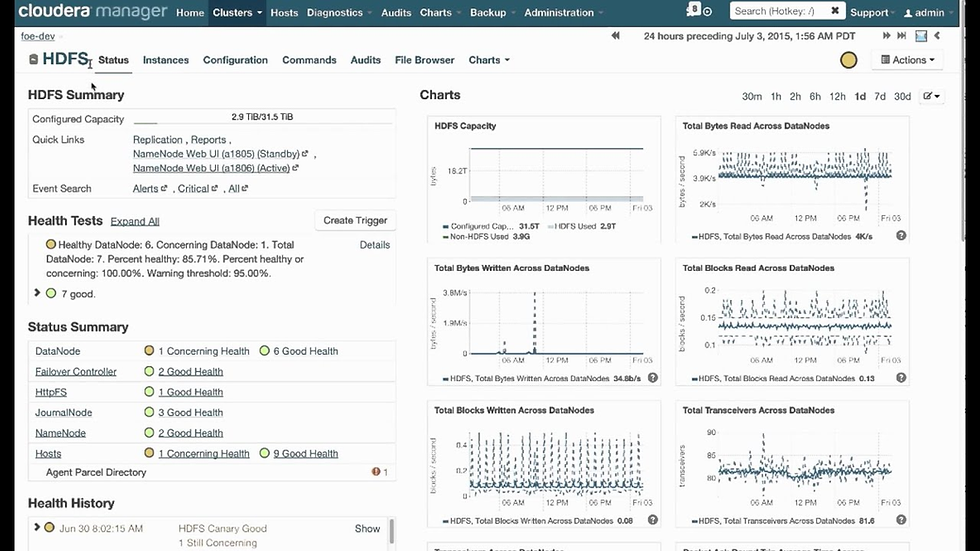Move the time range forward with the fast-forward icon
Image resolution: width=980 pixels, height=551 pixels.
click(886, 36)
